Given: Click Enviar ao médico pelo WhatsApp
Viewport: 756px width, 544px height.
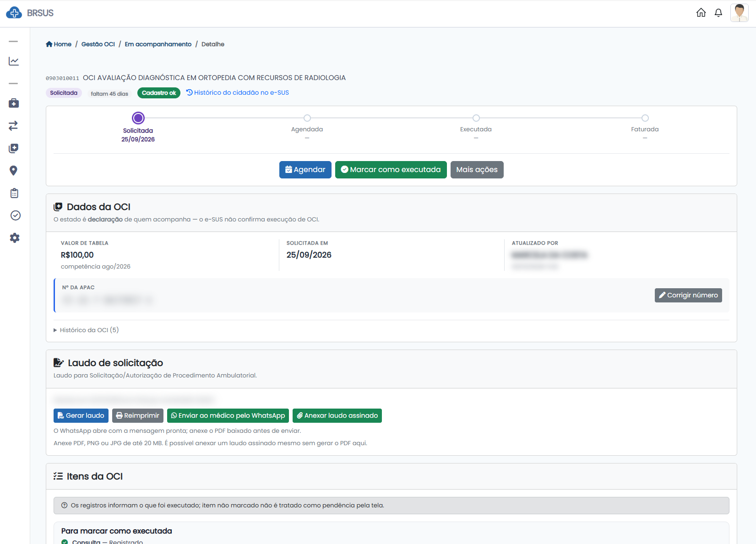Looking at the screenshot, I should 228,415.
